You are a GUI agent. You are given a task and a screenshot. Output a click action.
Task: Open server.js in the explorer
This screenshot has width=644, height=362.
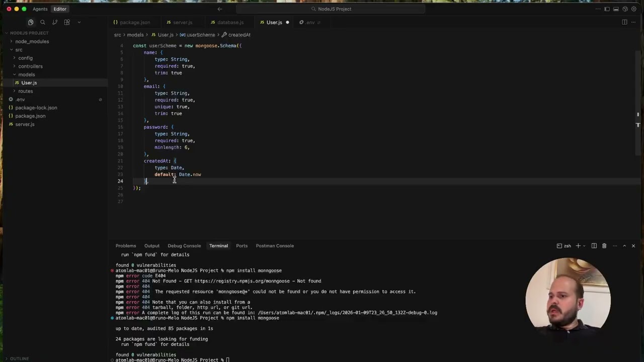[25, 124]
